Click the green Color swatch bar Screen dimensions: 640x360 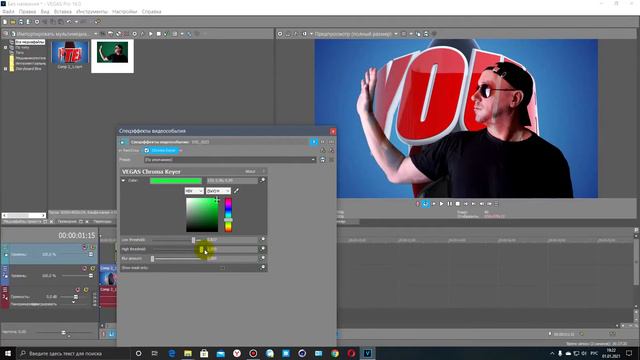coord(176,180)
